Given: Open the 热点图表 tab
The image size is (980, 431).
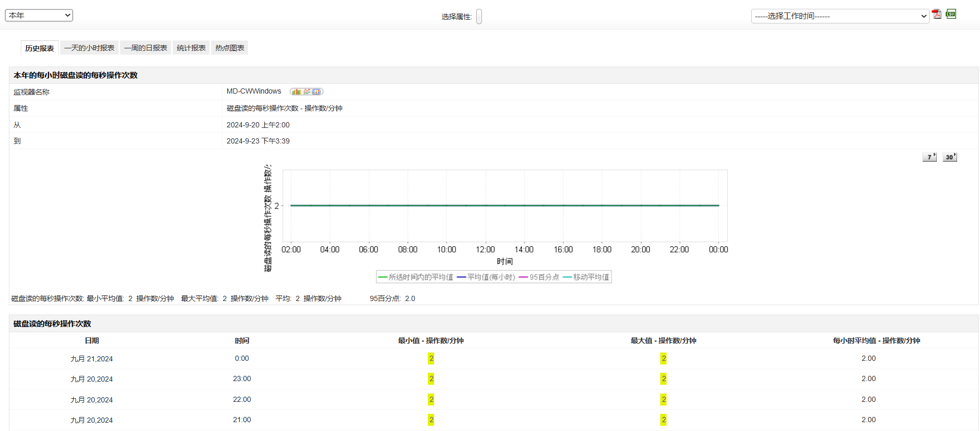Looking at the screenshot, I should click(x=230, y=48).
